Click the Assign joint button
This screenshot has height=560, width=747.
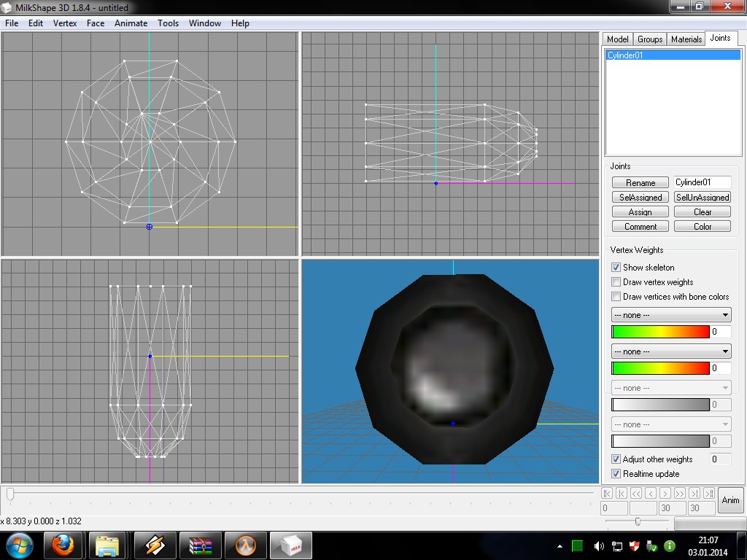(640, 212)
